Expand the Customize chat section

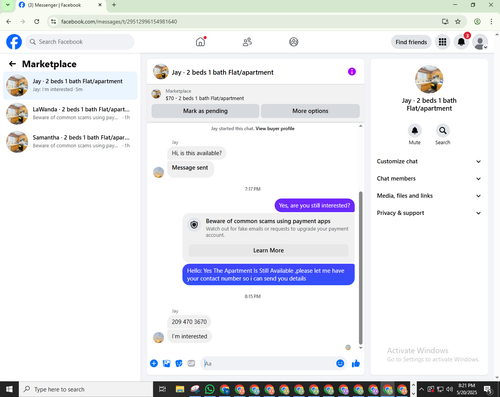(429, 161)
